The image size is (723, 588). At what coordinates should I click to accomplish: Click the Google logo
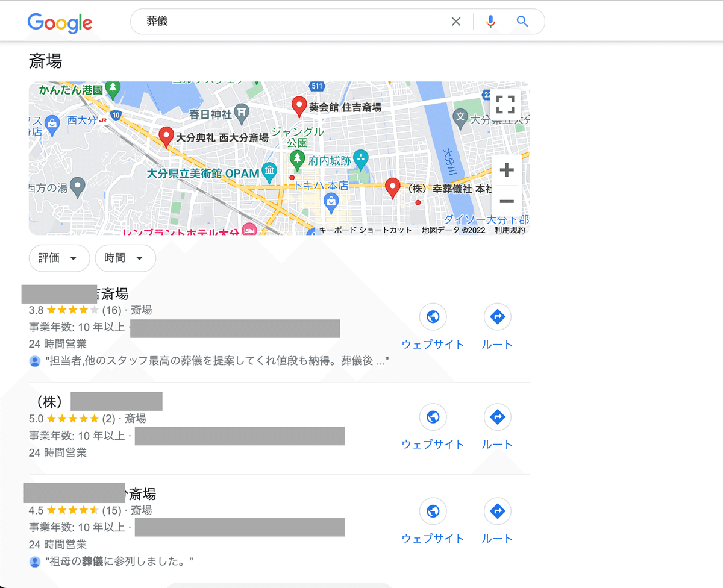[60, 22]
